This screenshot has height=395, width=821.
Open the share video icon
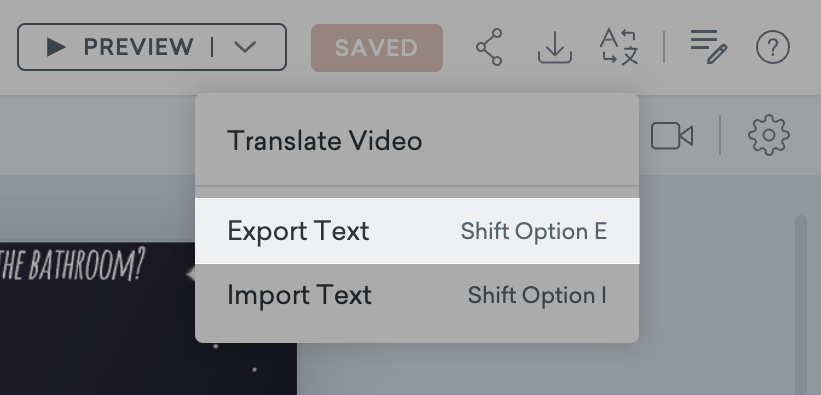(489, 47)
